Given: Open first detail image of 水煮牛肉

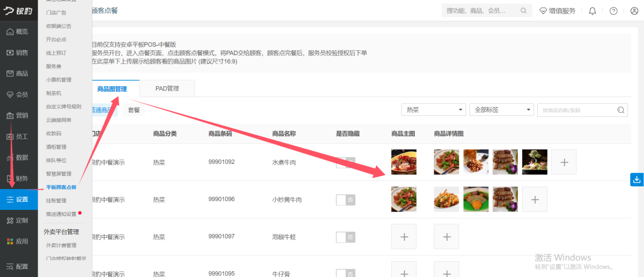Looking at the screenshot, I should (x=447, y=162).
